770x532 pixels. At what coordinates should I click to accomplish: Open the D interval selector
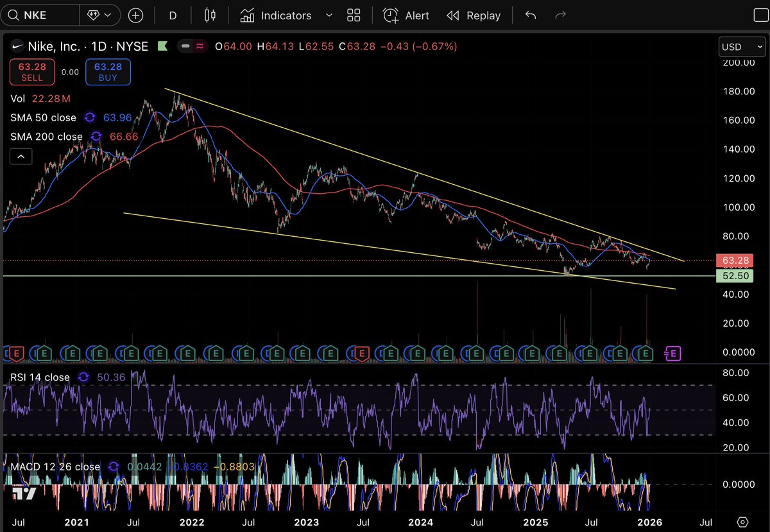point(173,15)
